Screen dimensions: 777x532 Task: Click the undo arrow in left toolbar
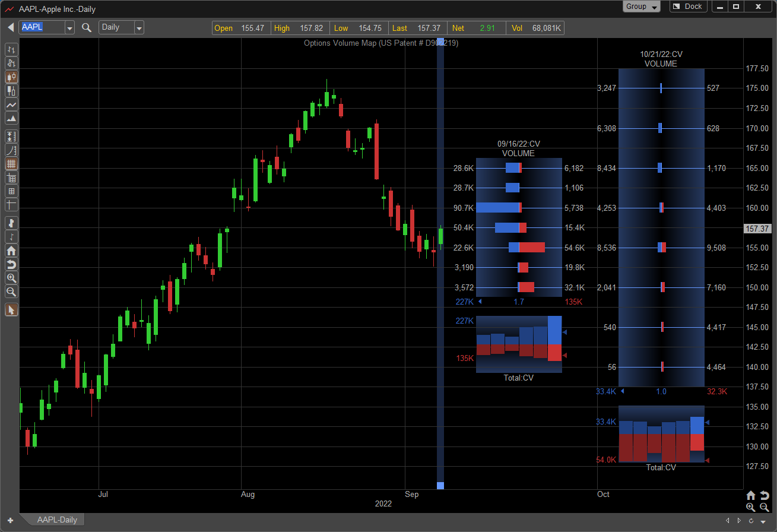click(x=11, y=264)
